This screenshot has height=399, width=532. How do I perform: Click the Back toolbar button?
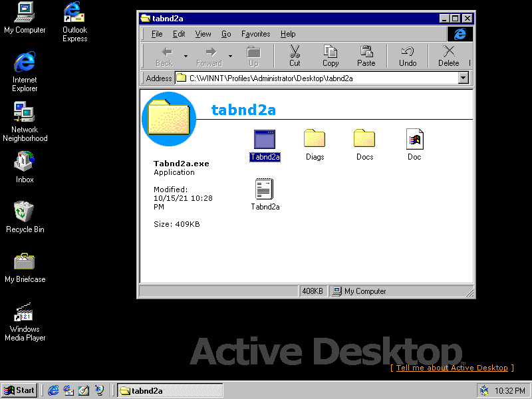click(x=164, y=56)
